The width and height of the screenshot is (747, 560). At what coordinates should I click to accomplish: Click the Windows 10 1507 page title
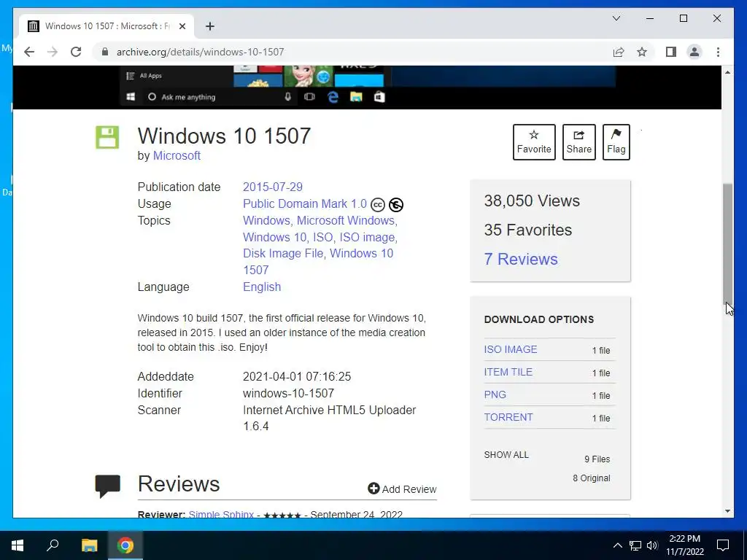pos(225,136)
